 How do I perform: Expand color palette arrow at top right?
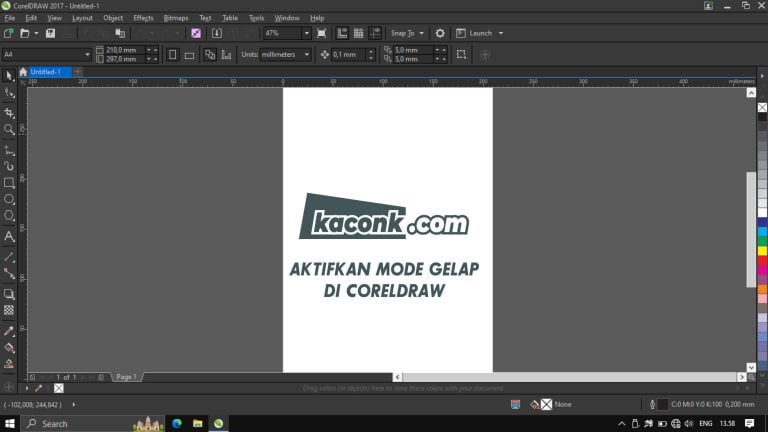tap(762, 76)
